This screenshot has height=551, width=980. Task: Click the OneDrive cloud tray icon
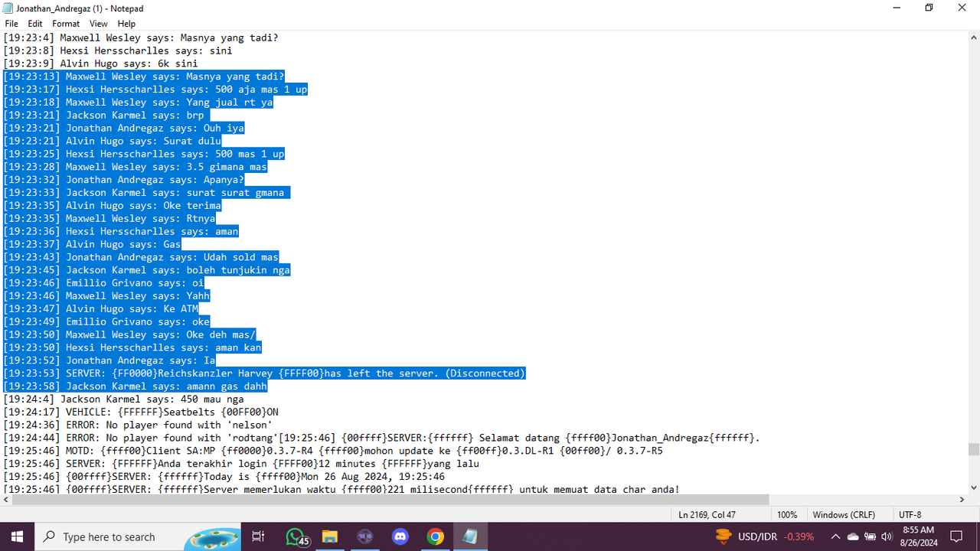(x=853, y=536)
